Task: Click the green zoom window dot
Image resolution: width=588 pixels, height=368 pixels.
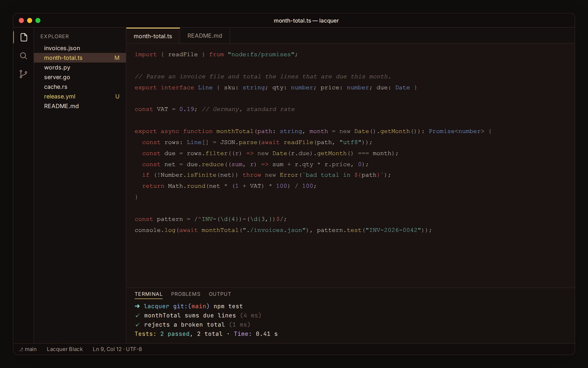Action: (38, 20)
